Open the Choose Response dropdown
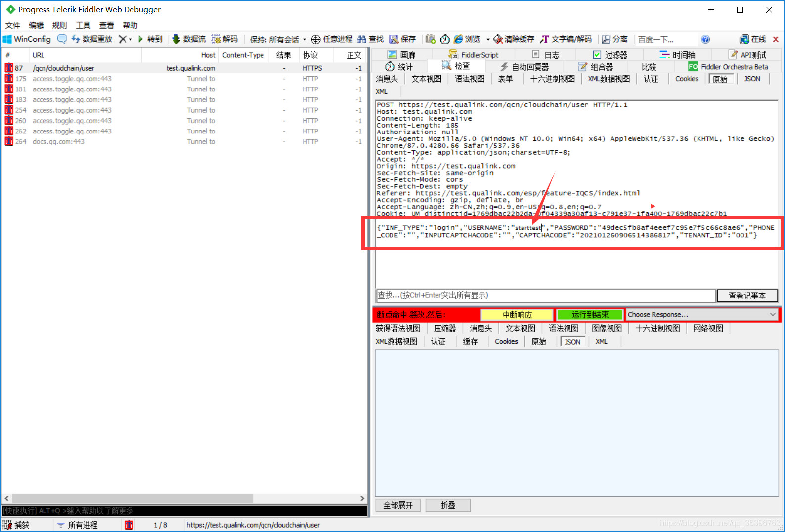Viewport: 785px width, 532px height. (701, 315)
